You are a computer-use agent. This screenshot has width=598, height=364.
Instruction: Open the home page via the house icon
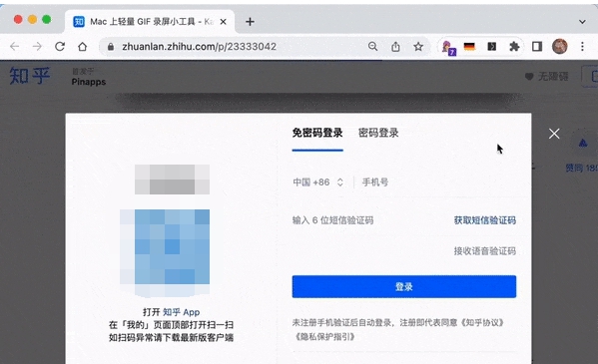pos(83,47)
